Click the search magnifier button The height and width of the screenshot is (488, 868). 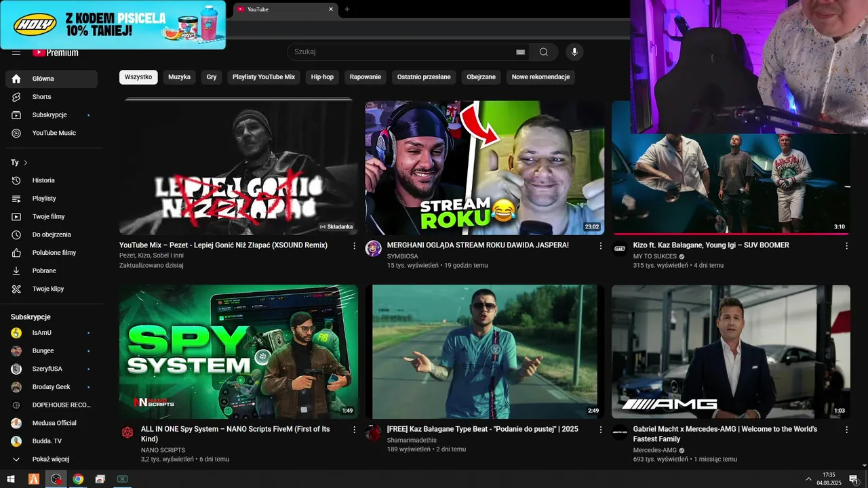(x=544, y=52)
